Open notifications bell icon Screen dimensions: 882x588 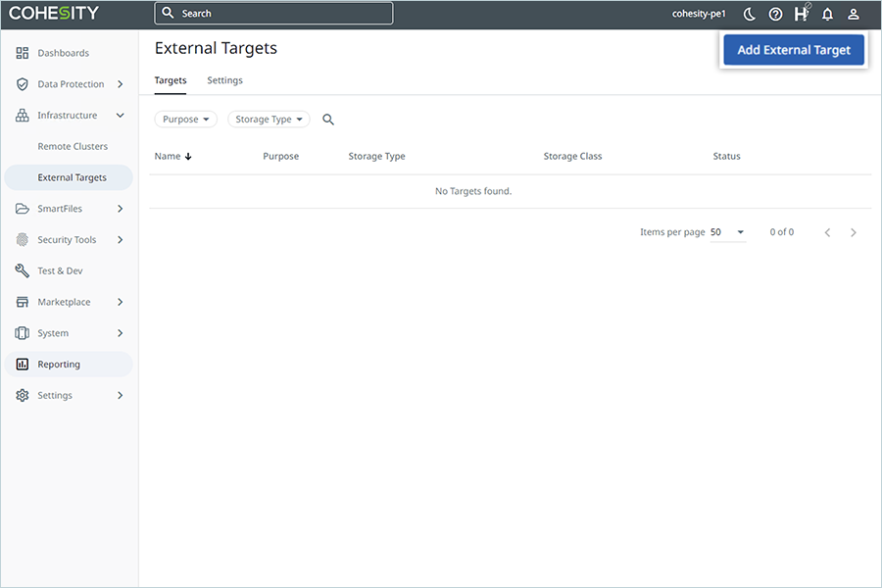point(827,14)
